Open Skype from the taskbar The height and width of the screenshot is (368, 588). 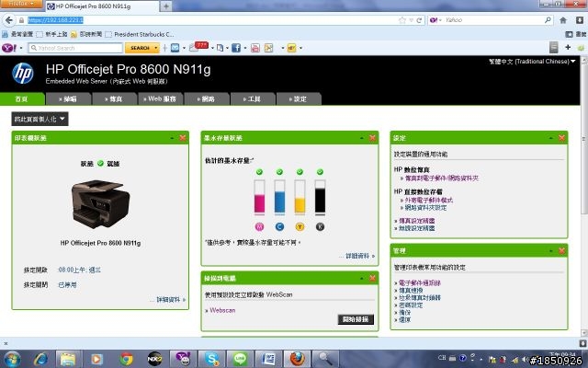[211, 359]
